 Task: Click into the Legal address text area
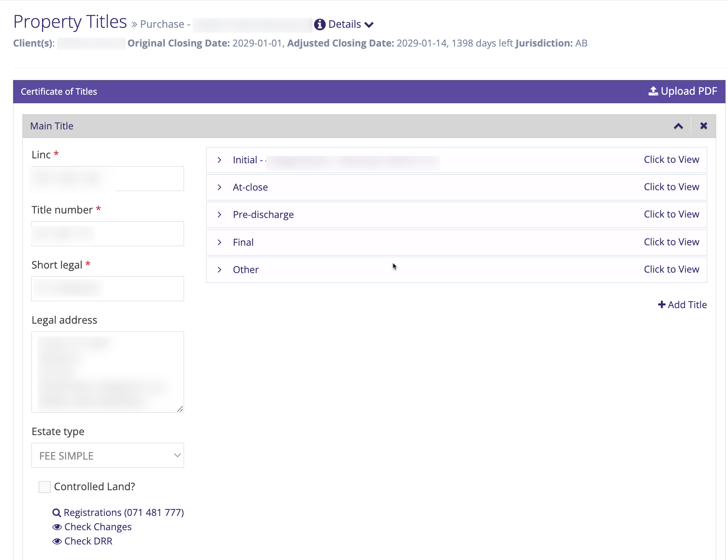pyautogui.click(x=108, y=372)
